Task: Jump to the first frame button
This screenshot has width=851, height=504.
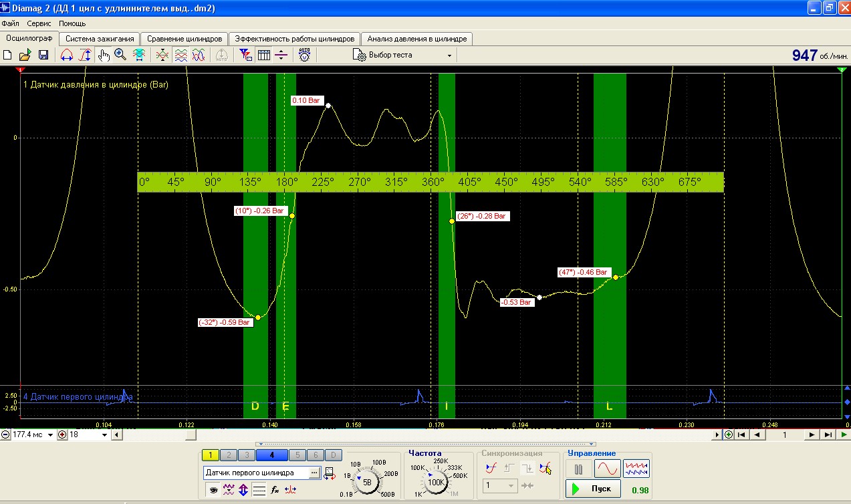Action: pyautogui.click(x=743, y=434)
